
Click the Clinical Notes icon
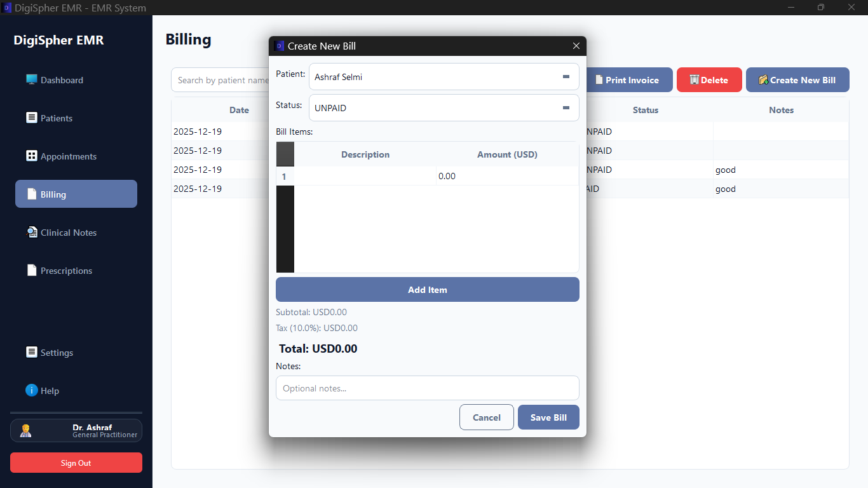(x=31, y=232)
